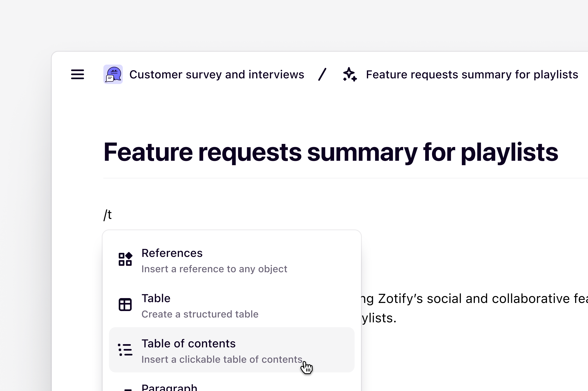
Task: Click 'Create a structured table' description
Action: point(200,314)
